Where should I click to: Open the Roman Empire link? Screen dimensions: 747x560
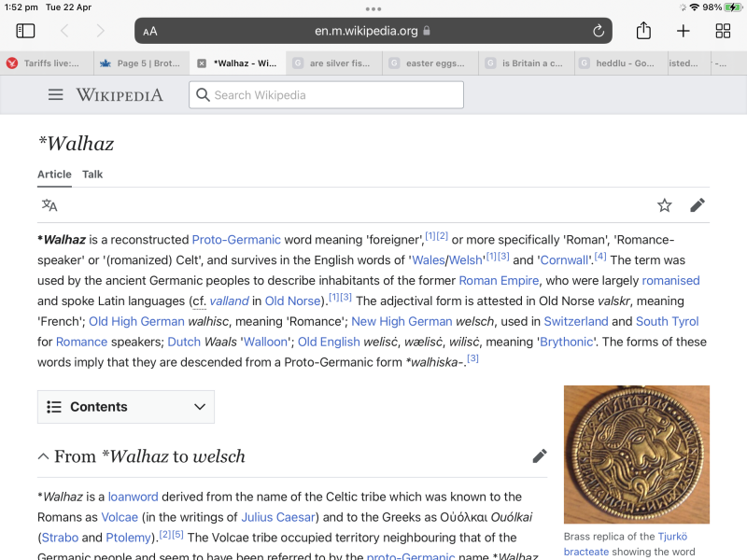click(499, 281)
